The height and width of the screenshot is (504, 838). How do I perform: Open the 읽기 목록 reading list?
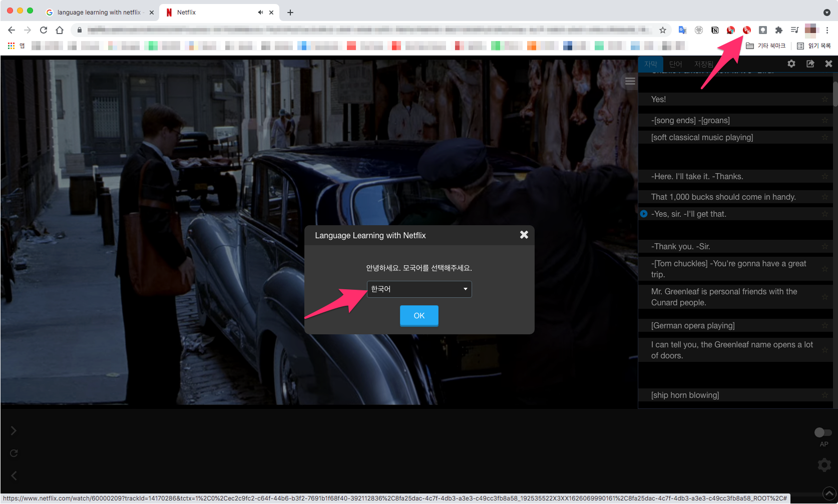[x=814, y=46]
